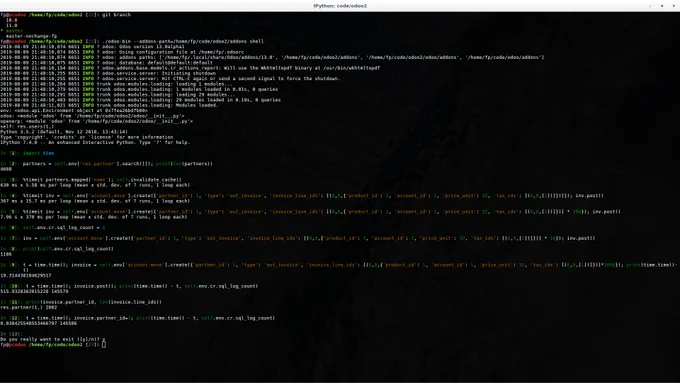Click the "Hit CTRL-C again" log line
The width and height of the screenshot is (680, 383).
click(170, 79)
